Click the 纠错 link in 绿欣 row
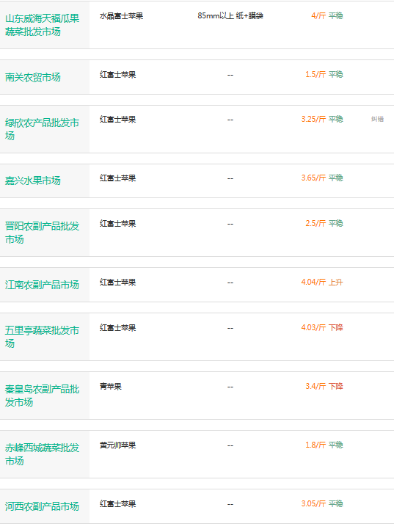 [x=377, y=119]
